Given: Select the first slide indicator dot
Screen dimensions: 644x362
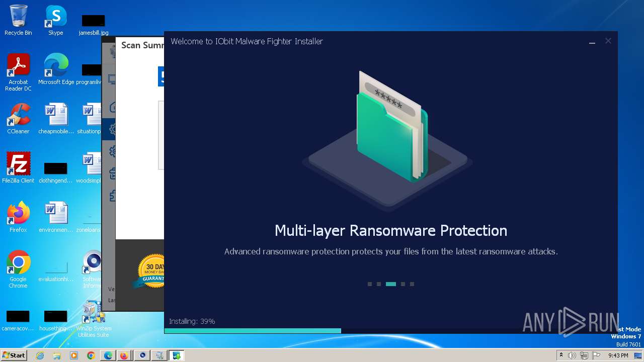Looking at the screenshot, I should tap(370, 284).
